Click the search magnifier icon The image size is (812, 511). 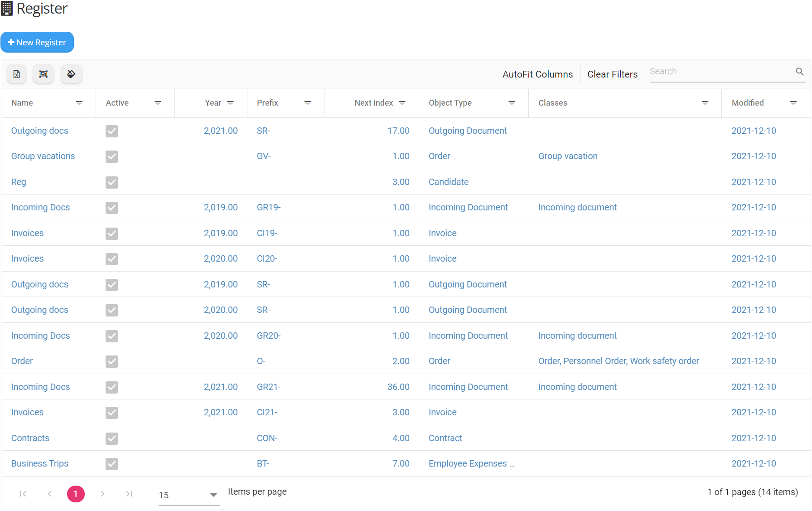click(x=799, y=71)
